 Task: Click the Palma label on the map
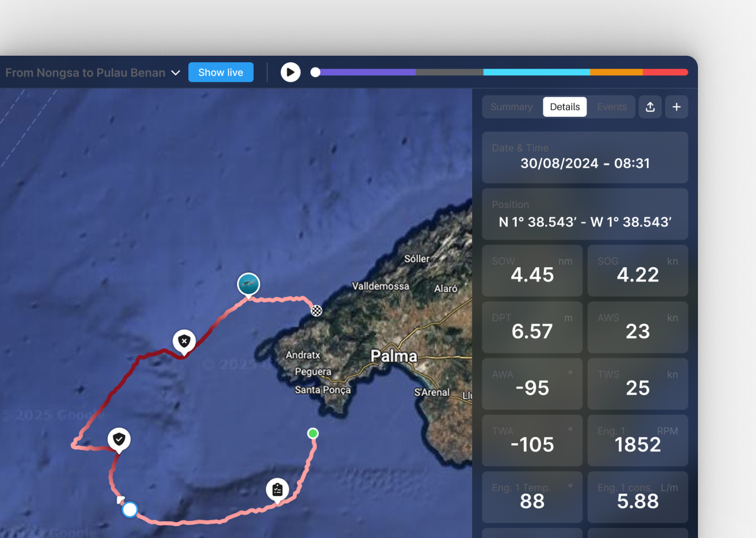pyautogui.click(x=394, y=356)
